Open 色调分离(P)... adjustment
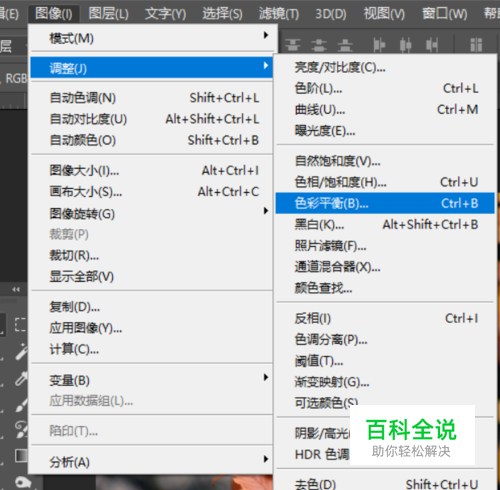The height and width of the screenshot is (490, 500). tap(385, 340)
